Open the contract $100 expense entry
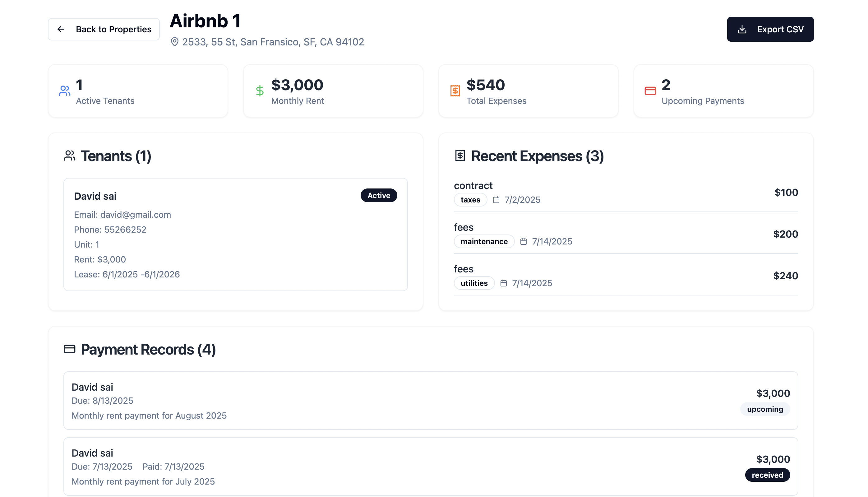 (626, 193)
